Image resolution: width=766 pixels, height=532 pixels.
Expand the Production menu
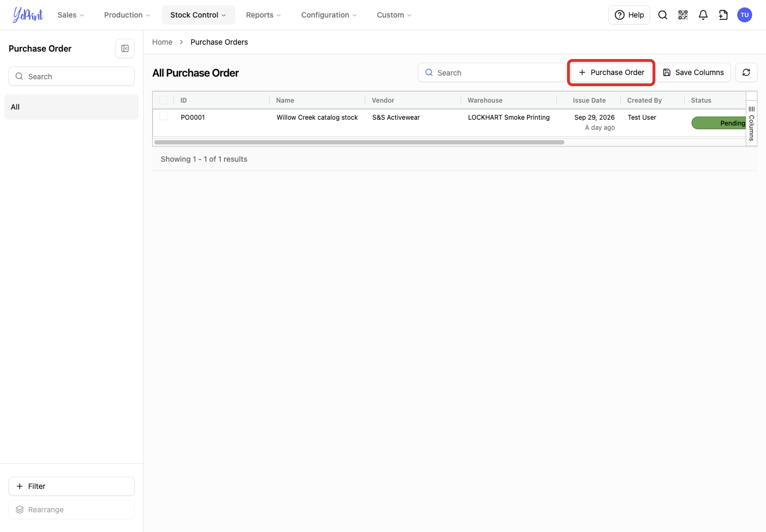127,15
